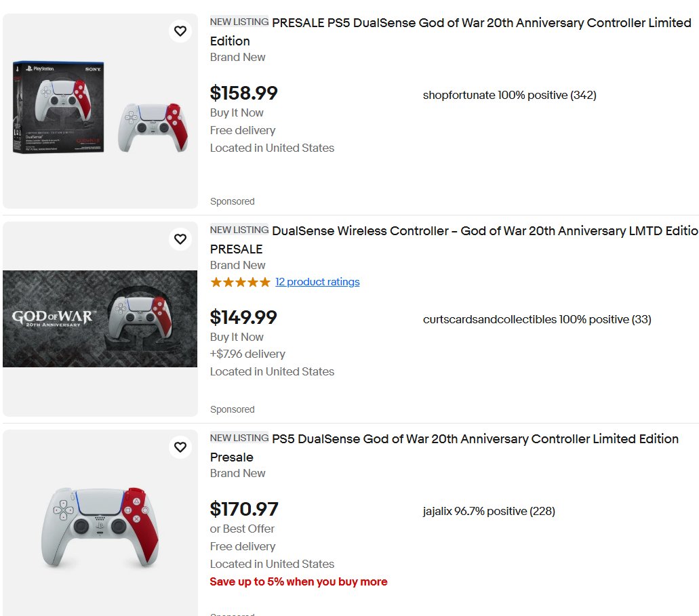Click seller shopfortunate 100% positive feedback
Screen dimensions: 699x616
tap(510, 95)
